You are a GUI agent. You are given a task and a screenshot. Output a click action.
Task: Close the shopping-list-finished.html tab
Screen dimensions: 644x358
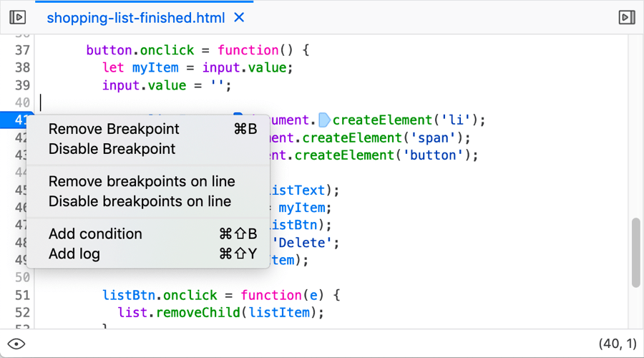click(x=240, y=17)
